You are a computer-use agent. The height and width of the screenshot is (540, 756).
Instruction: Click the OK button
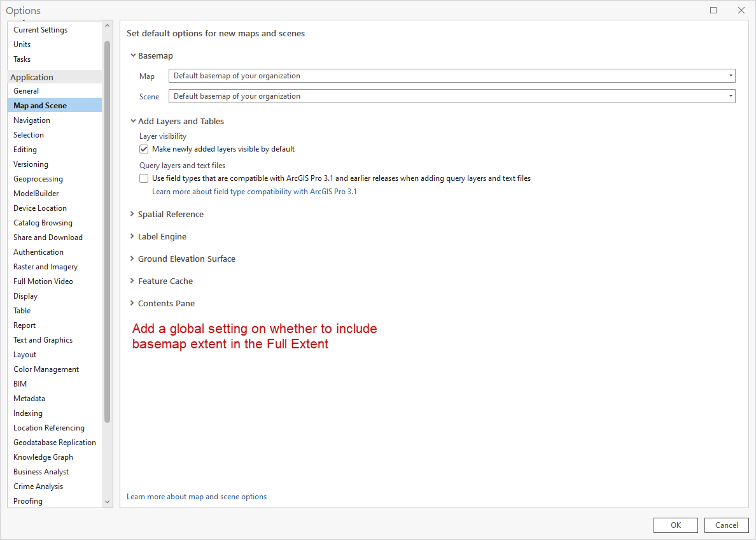coord(676,525)
